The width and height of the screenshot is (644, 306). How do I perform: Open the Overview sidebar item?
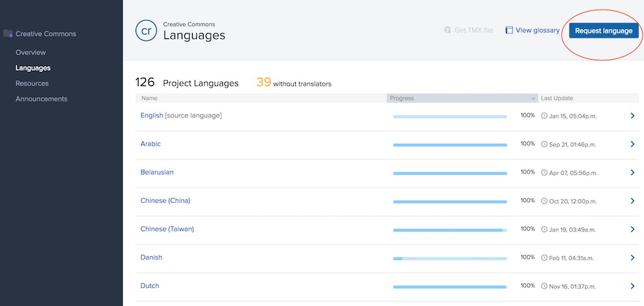(30, 53)
